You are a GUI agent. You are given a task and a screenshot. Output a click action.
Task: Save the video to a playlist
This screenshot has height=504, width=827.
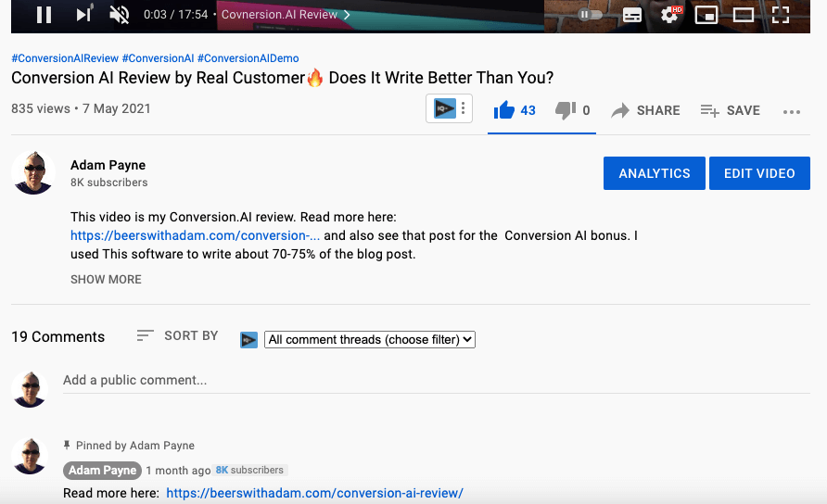[x=731, y=110]
